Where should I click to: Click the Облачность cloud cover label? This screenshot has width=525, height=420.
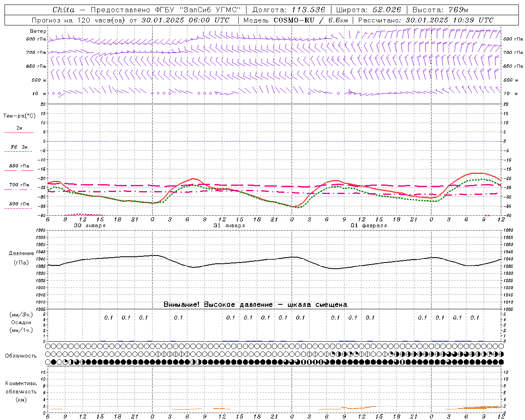[x=21, y=356]
